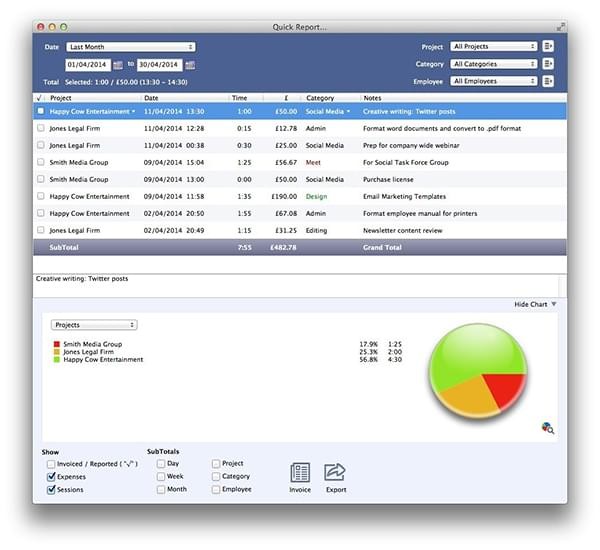Screen dimensions: 600x550
Task: Click the Invoice document icon
Action: pos(300,472)
